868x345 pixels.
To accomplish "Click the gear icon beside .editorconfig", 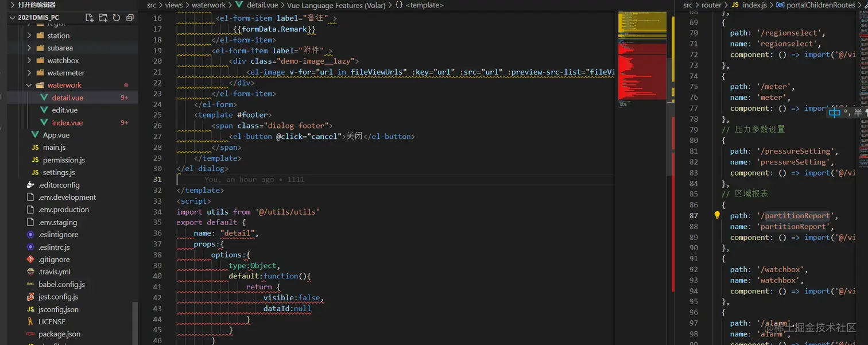I will 31,185.
